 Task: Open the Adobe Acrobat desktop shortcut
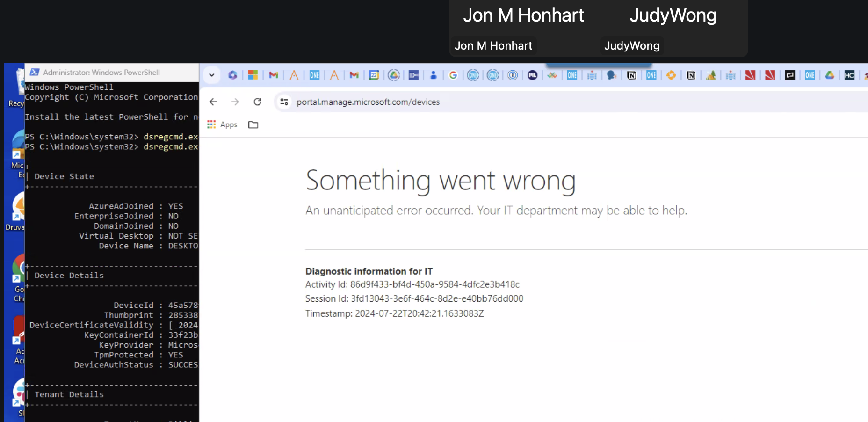[19, 340]
